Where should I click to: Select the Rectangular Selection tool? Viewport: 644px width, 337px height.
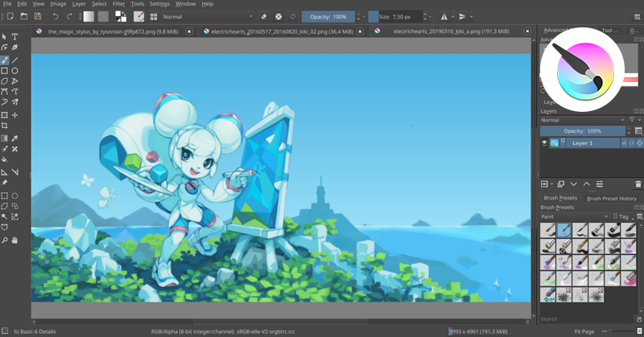point(5,195)
